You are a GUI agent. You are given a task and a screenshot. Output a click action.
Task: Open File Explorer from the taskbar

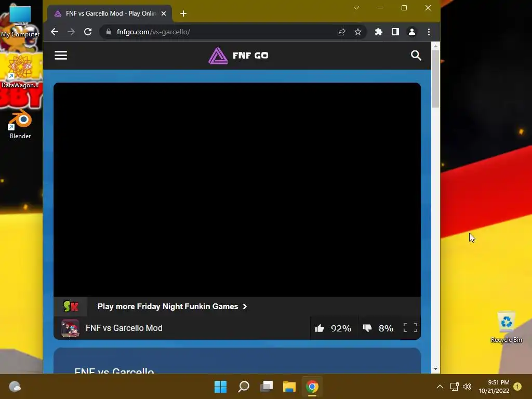(x=289, y=387)
